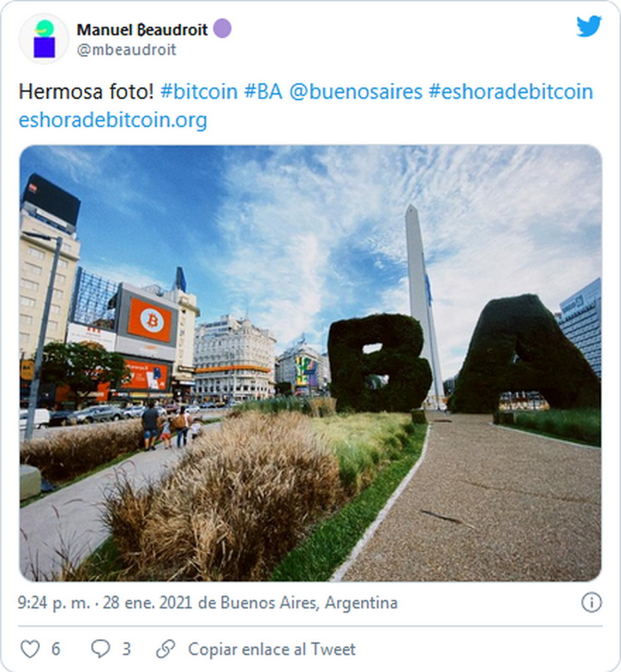This screenshot has width=621, height=672.
Task: Follow the eshoradebitcoin.org link
Action: pos(113,120)
